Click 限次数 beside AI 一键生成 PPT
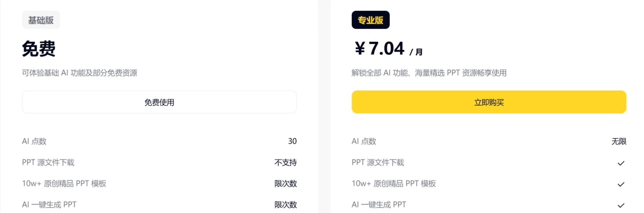The image size is (644, 213). coord(285,205)
